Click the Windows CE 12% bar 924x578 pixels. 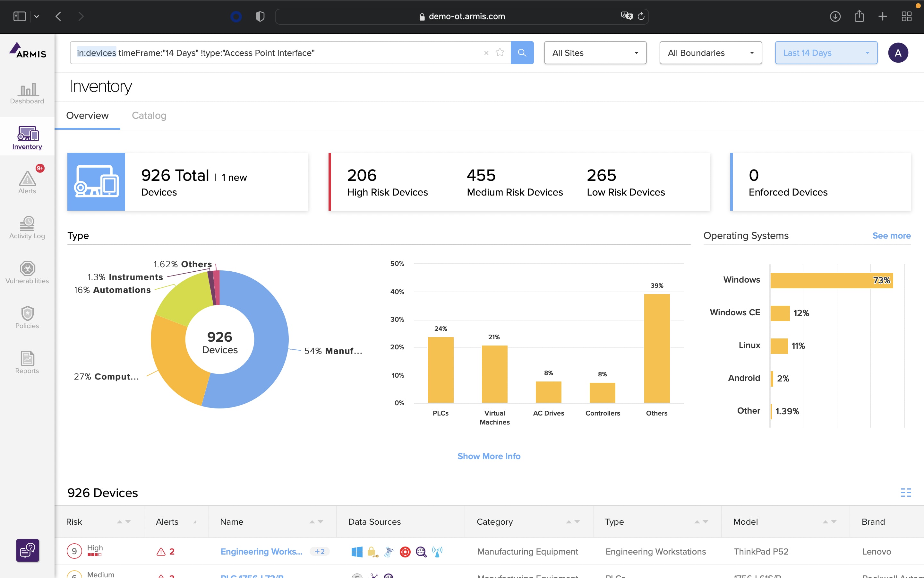click(x=780, y=313)
